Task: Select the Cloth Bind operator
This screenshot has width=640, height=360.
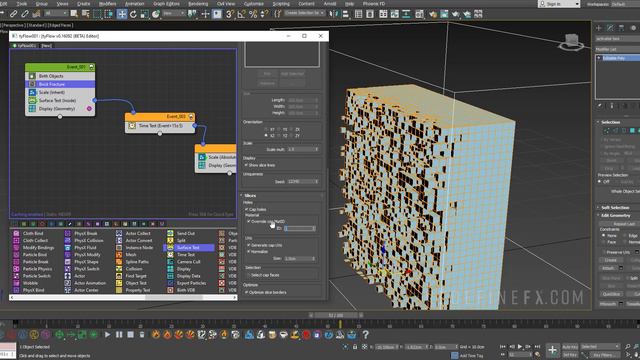Action: [x=33, y=233]
